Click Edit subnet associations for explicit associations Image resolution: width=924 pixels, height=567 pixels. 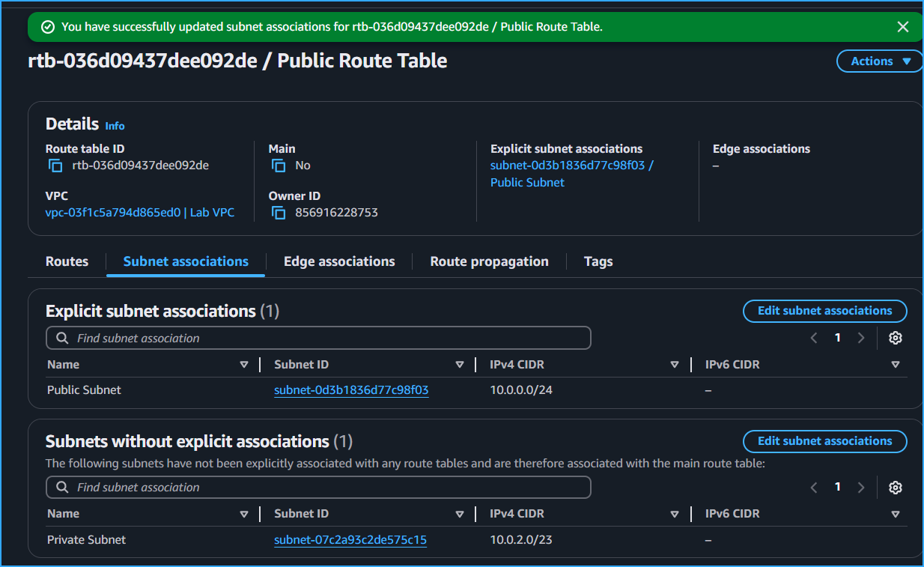click(x=824, y=311)
